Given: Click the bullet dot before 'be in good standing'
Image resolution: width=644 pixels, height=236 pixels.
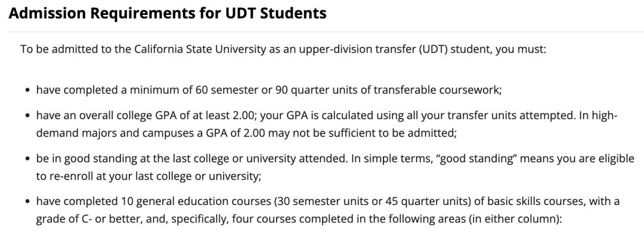Looking at the screenshot, I should click(27, 159).
